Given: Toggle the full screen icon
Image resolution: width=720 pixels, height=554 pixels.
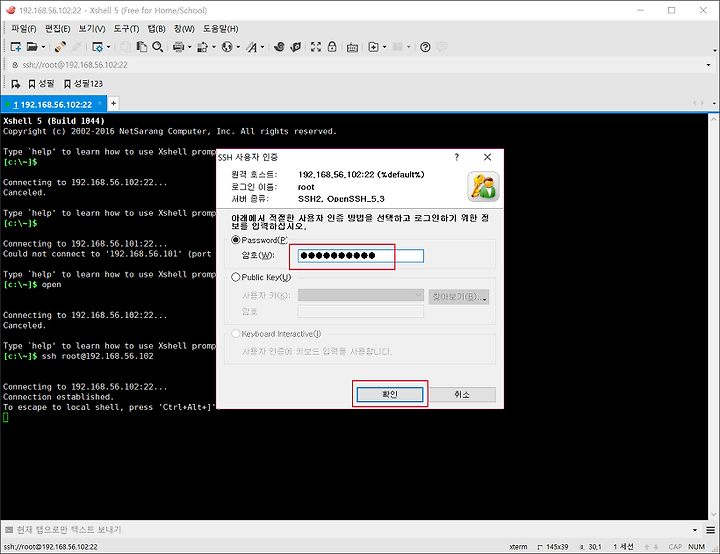Looking at the screenshot, I should point(316,47).
